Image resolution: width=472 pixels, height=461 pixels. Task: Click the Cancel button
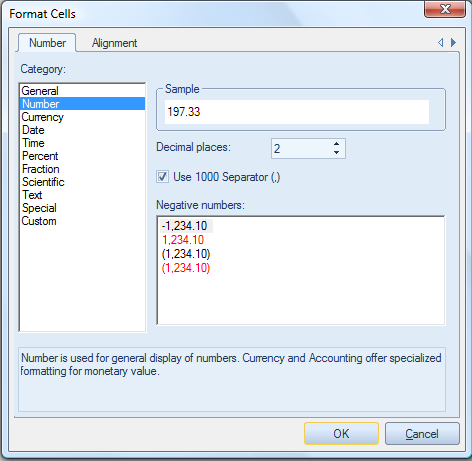[x=422, y=434]
